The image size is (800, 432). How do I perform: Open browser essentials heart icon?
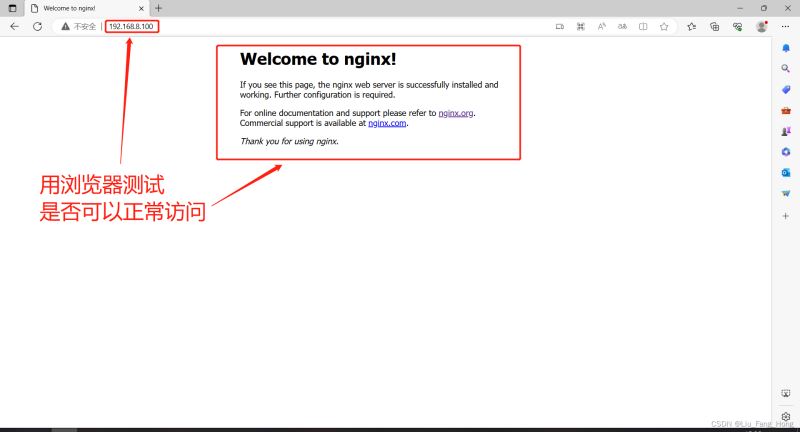[x=737, y=27]
